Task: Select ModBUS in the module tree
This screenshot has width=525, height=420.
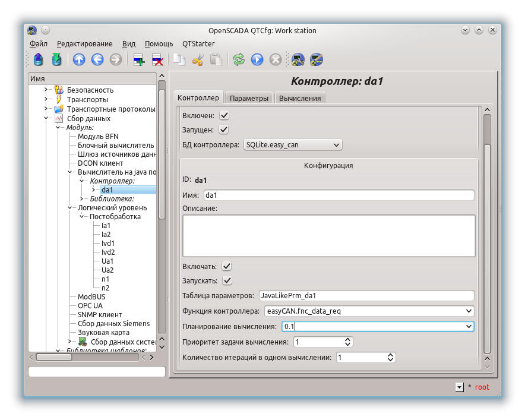Action: (x=92, y=297)
